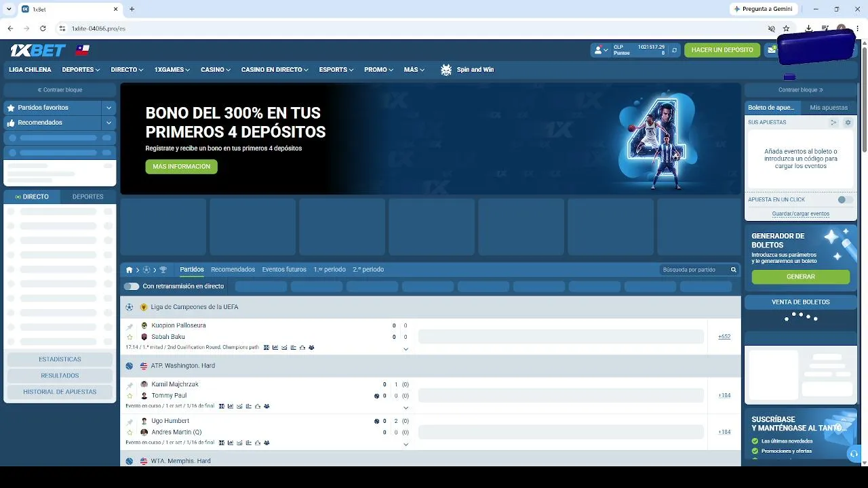Open the Directo dropdown menu
868x488 pixels.
point(127,70)
